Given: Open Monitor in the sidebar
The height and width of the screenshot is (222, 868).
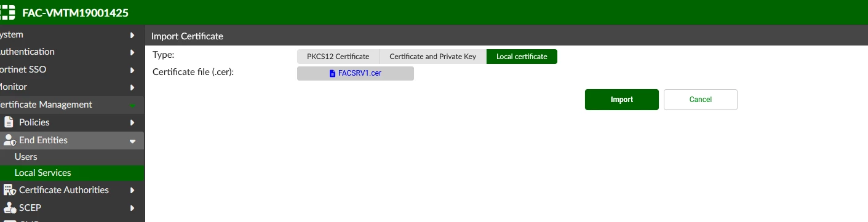Looking at the screenshot, I should coord(72,87).
